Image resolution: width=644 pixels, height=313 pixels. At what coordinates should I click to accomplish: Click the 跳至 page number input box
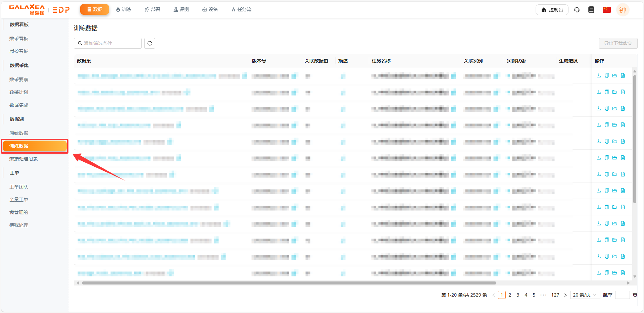click(622, 295)
